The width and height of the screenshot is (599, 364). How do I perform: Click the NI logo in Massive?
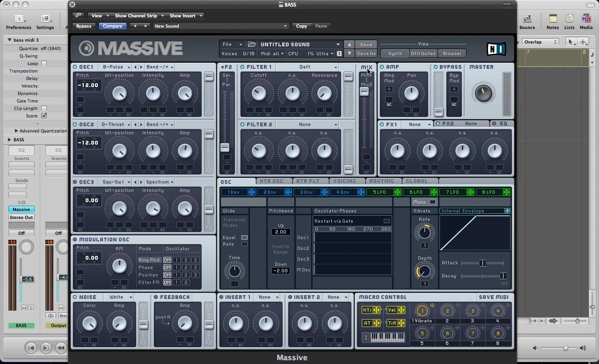tap(496, 49)
